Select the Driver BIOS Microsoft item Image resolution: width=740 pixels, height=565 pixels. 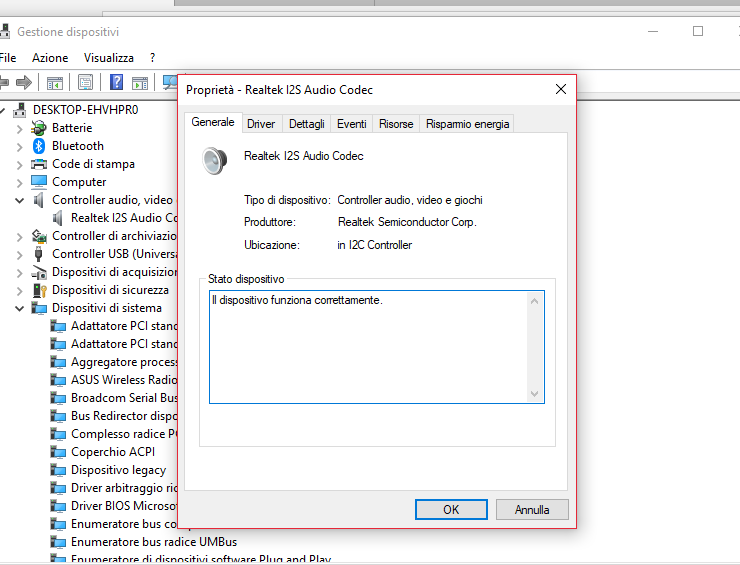pyautogui.click(x=124, y=506)
